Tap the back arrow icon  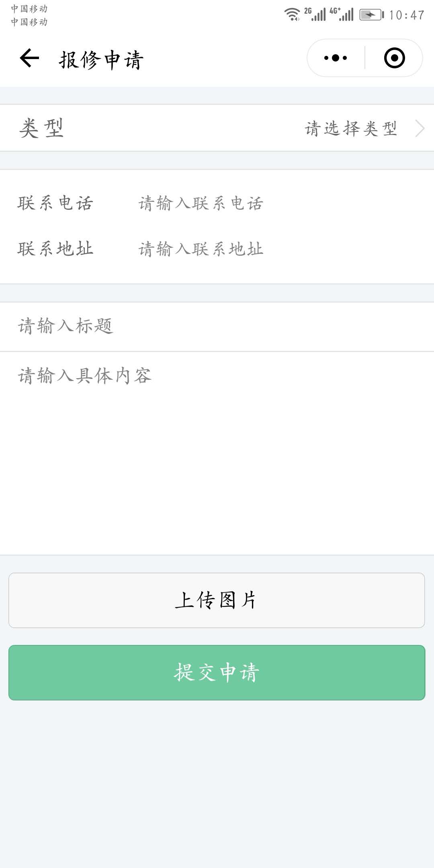pos(29,58)
